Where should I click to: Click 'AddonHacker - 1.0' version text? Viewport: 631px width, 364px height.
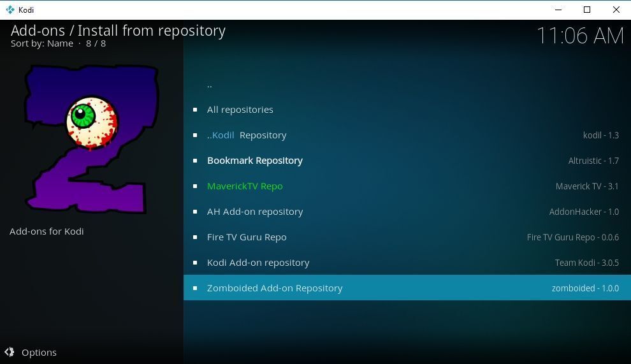pyautogui.click(x=584, y=212)
